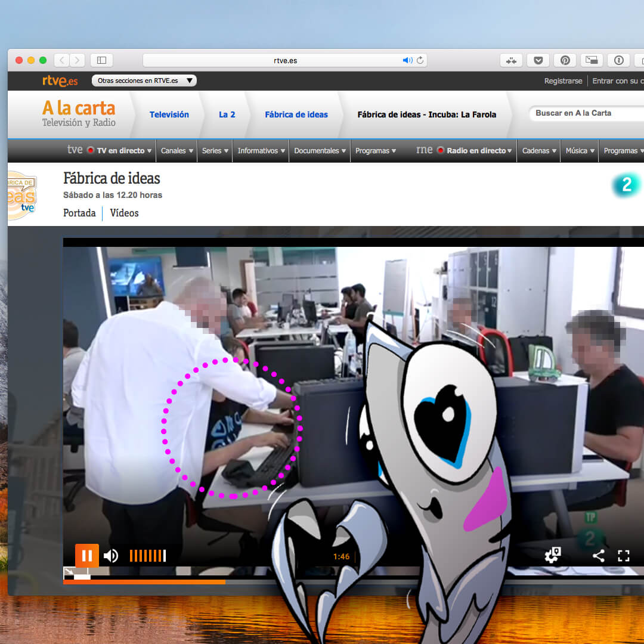Image resolution: width=644 pixels, height=644 pixels.
Task: Adjust the orange volume level bars
Action: pyautogui.click(x=148, y=556)
